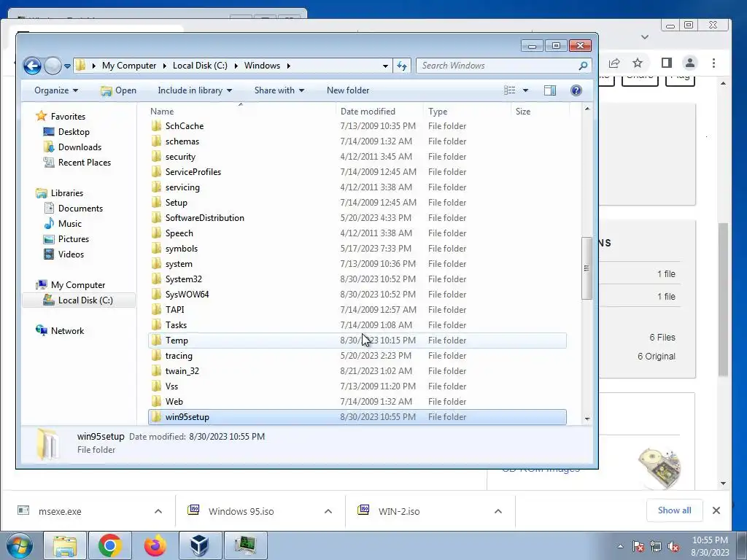Open Firefox from the taskbar
This screenshot has width=747, height=560.
(155, 545)
